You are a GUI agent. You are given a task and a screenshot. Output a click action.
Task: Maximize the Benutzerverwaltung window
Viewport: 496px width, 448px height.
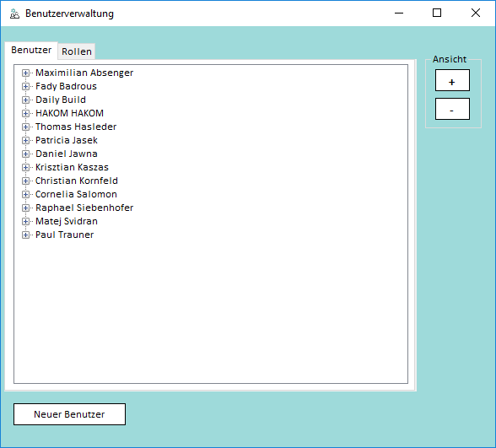pos(437,13)
